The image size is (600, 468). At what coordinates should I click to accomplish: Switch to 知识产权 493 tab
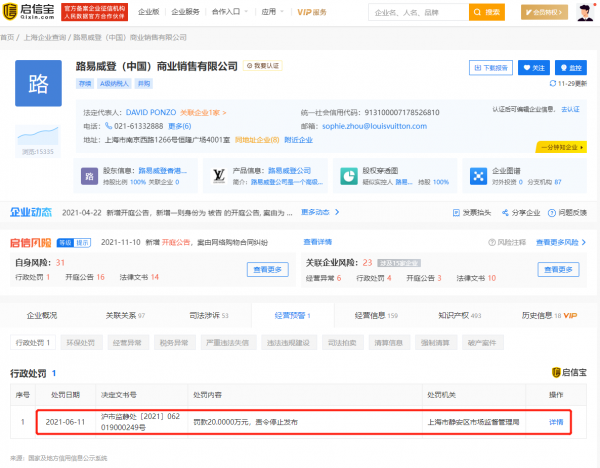click(x=460, y=315)
